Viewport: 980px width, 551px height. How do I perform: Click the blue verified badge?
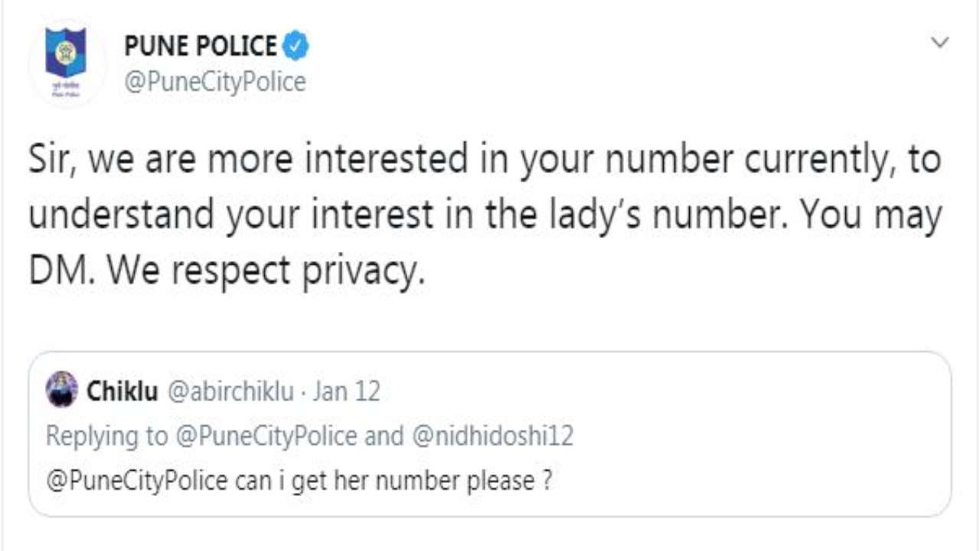[296, 47]
